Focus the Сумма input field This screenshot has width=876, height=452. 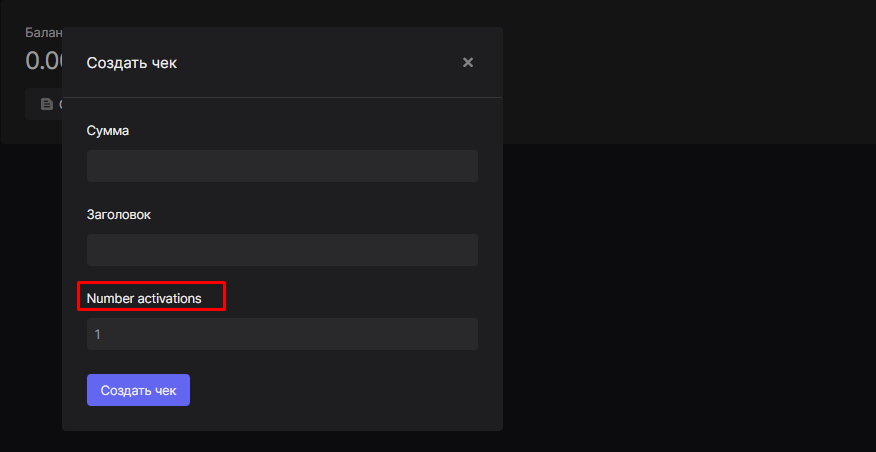(x=282, y=166)
